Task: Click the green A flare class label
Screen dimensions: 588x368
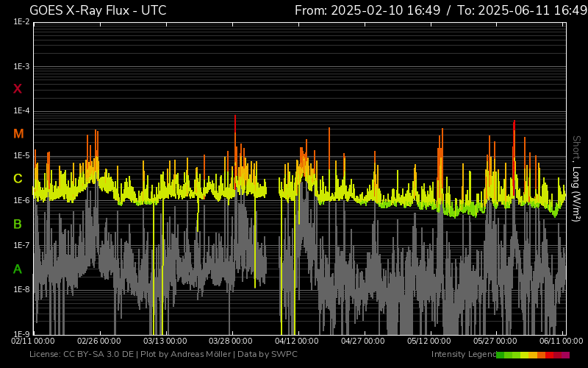Action: pos(18,269)
